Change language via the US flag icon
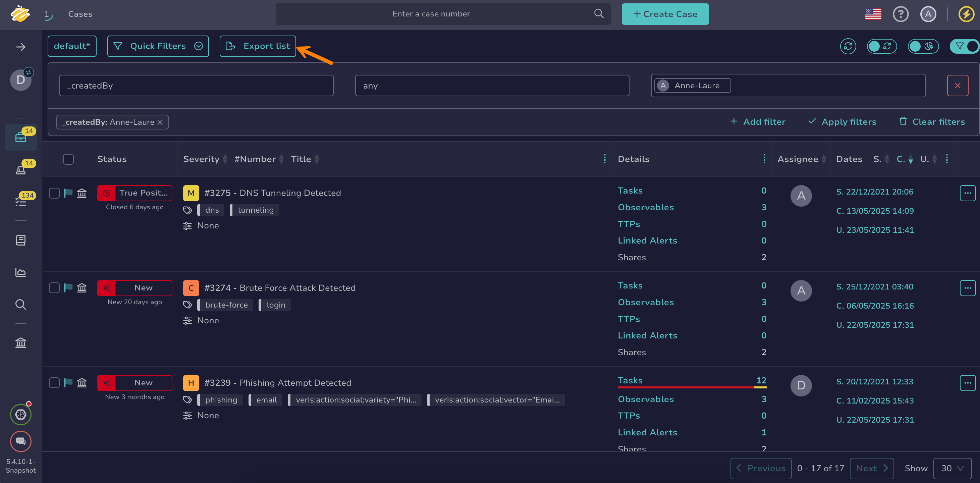This screenshot has width=980, height=483. [873, 14]
